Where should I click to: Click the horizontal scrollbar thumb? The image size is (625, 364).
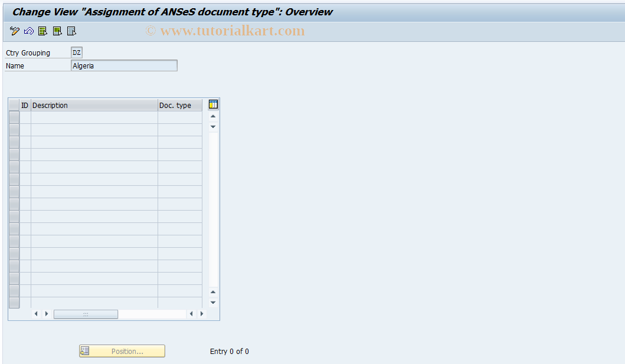tap(86, 314)
